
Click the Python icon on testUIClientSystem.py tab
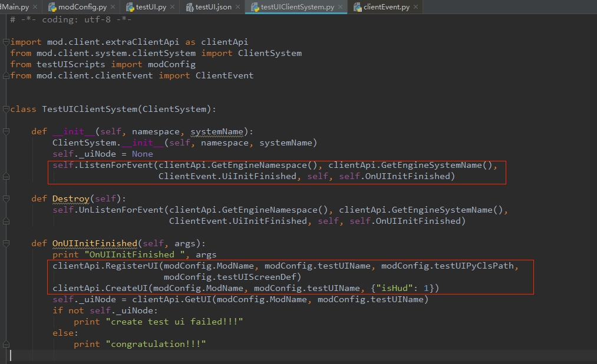(255, 7)
